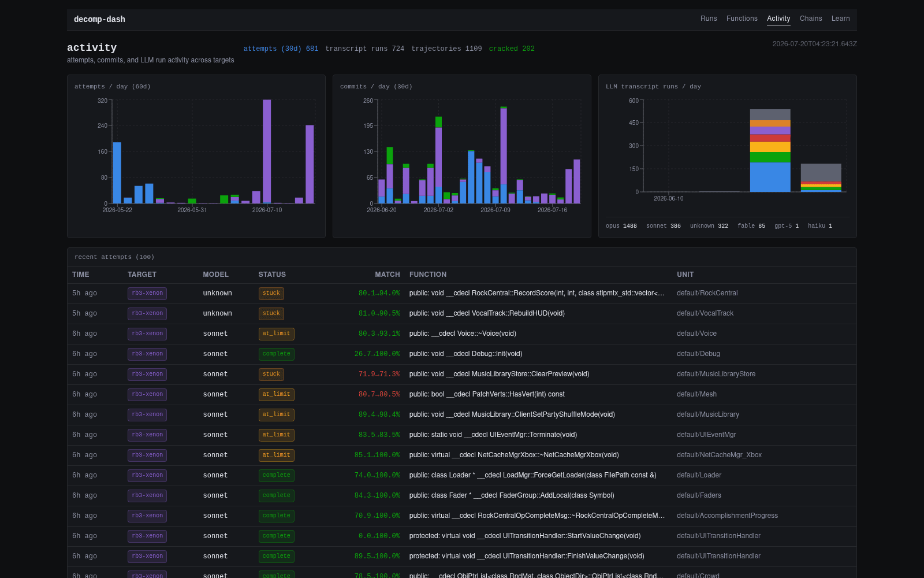Open the Runs page

click(x=709, y=18)
